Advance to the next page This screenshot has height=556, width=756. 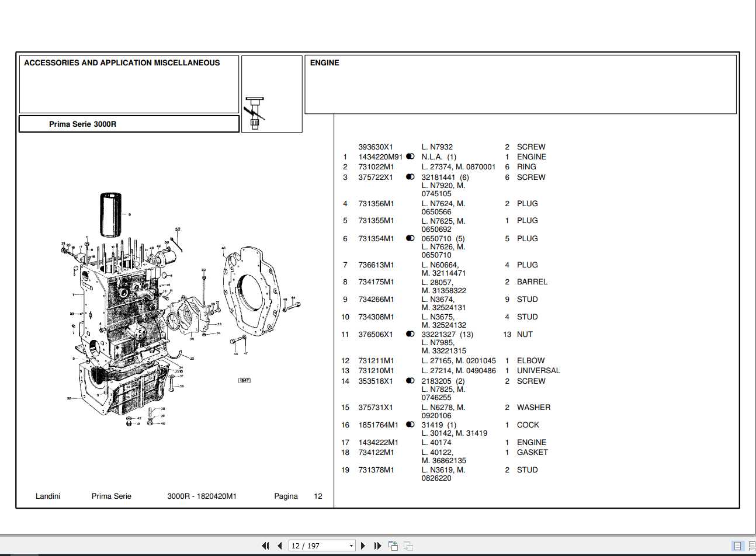pyautogui.click(x=363, y=545)
